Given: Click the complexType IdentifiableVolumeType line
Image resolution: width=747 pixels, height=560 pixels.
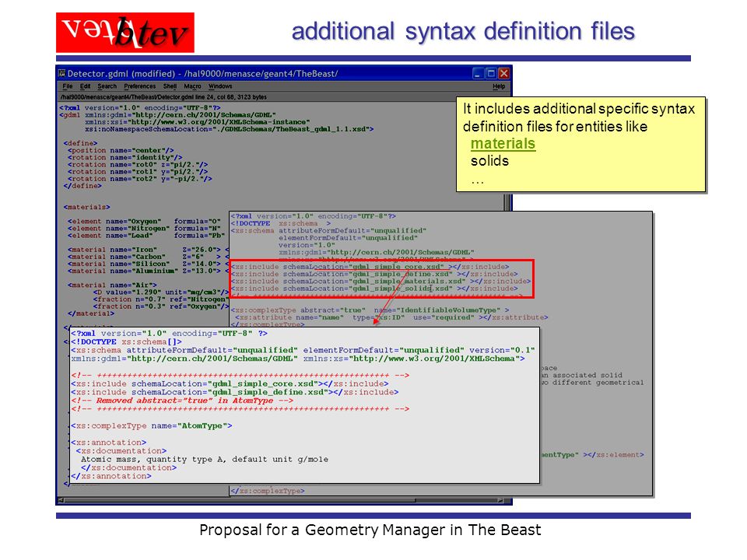Looking at the screenshot, I should point(370,310).
